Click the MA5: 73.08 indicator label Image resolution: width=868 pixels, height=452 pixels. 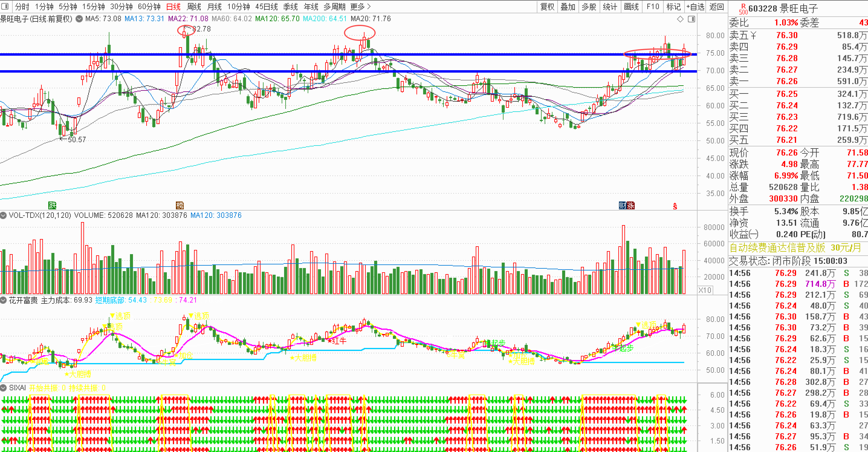click(103, 19)
